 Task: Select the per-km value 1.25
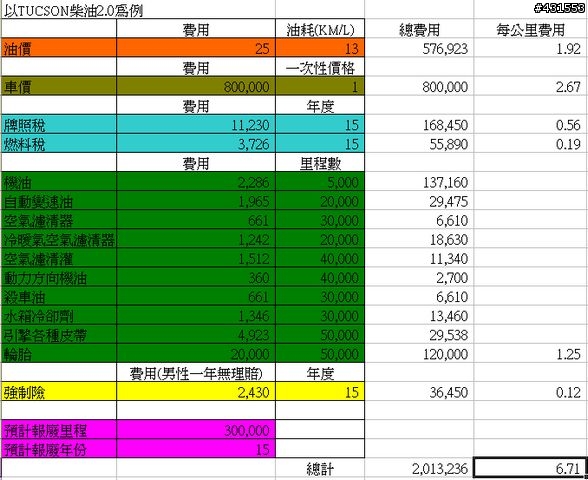pyautogui.click(x=530, y=354)
